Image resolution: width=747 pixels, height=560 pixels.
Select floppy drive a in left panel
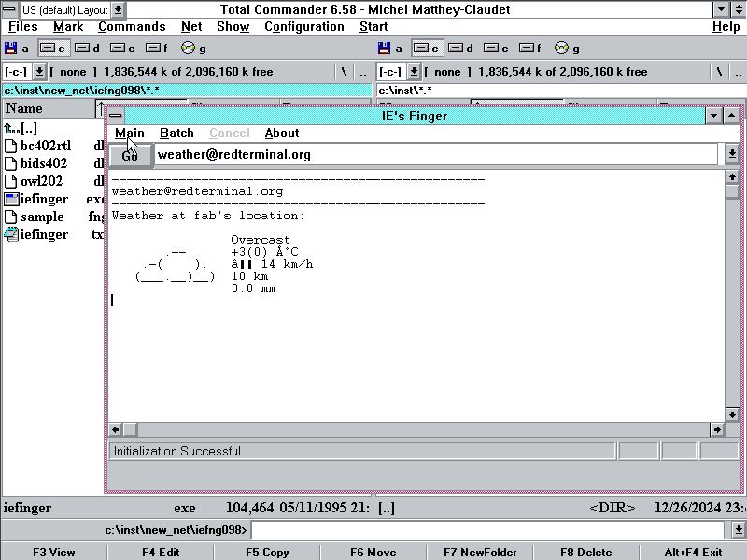pos(17,49)
